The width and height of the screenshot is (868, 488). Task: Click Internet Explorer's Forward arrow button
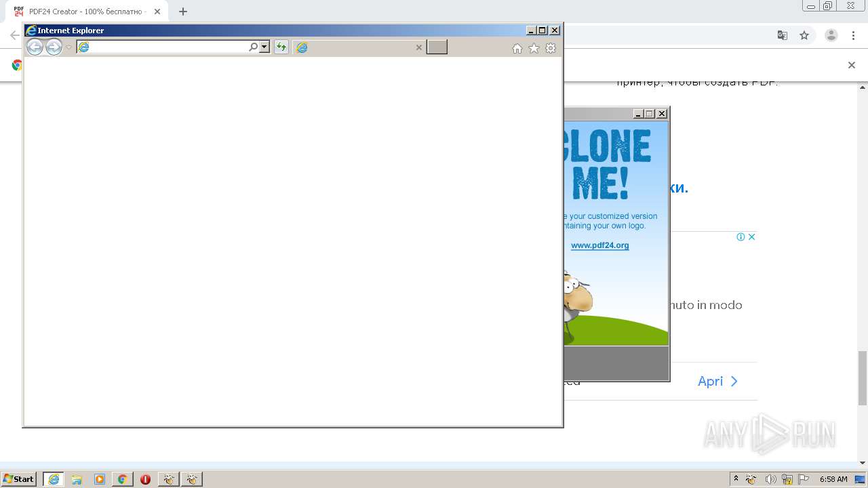54,47
